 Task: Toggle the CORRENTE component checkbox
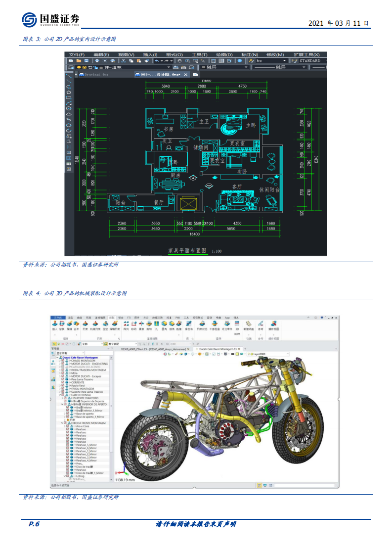tap(63, 382)
